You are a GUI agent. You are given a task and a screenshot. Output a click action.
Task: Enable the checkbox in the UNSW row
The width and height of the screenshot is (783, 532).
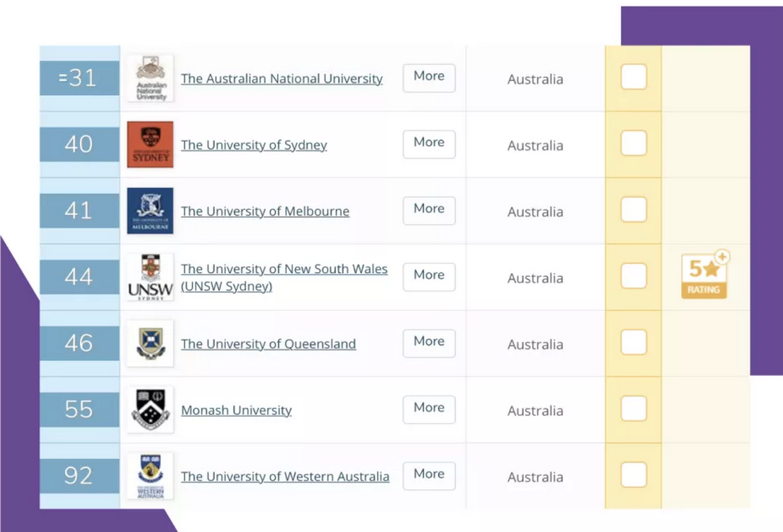[x=633, y=276]
